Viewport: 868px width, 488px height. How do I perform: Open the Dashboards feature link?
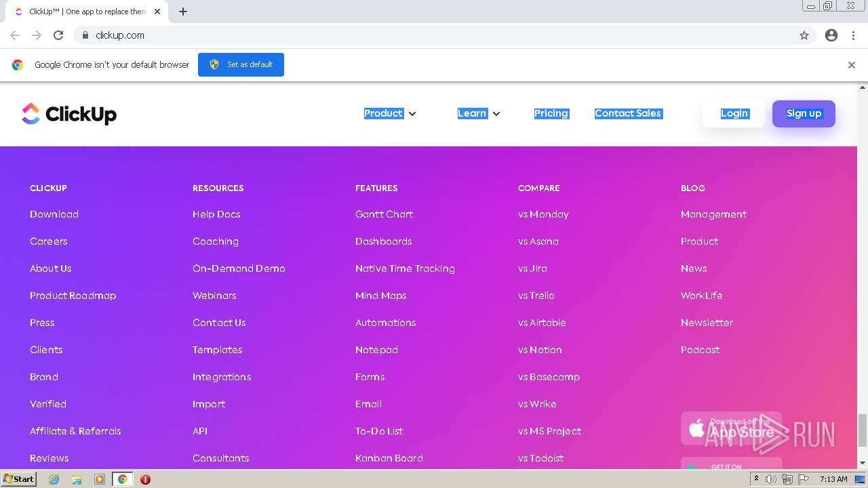tap(384, 241)
